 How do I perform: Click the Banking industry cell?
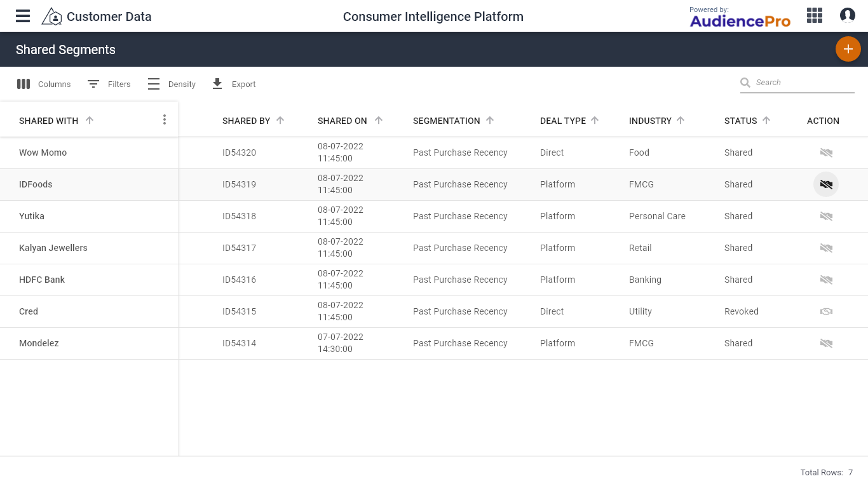[x=645, y=280]
